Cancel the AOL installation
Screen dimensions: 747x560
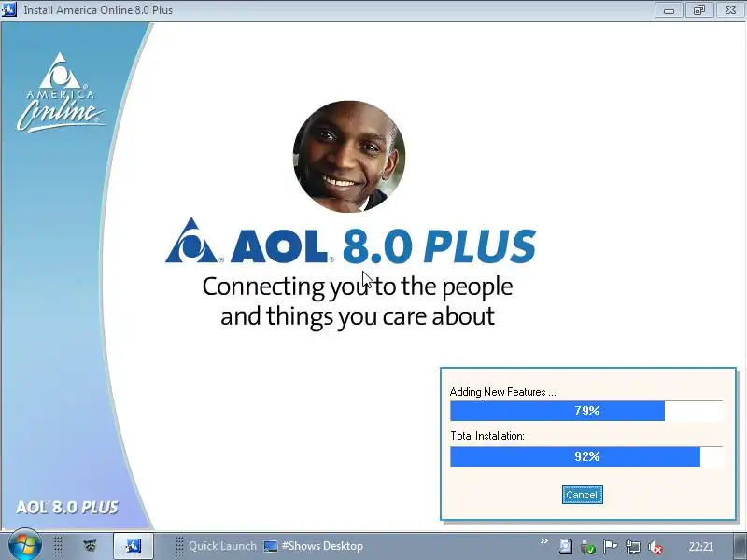[x=582, y=495]
